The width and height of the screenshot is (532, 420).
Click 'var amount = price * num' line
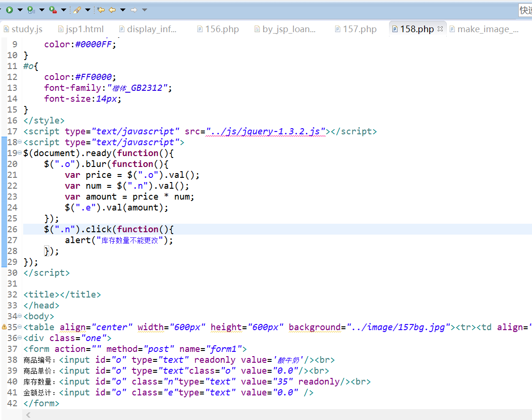click(129, 197)
